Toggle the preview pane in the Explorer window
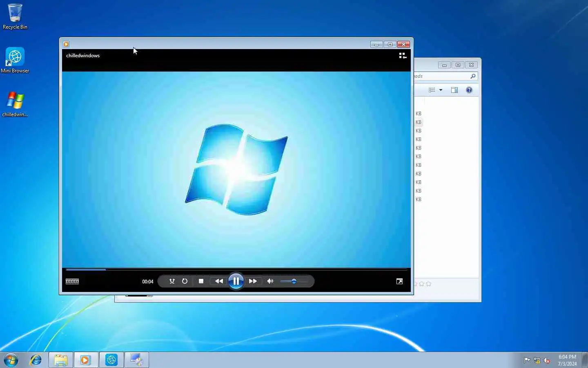 tap(454, 90)
